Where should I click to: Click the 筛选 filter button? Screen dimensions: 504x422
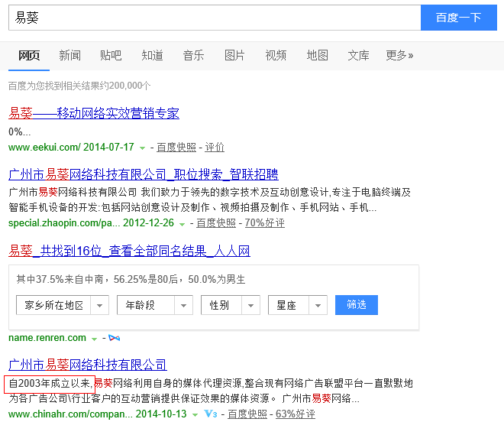pyautogui.click(x=357, y=305)
